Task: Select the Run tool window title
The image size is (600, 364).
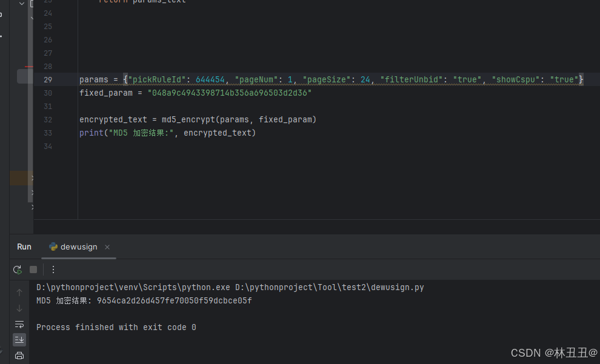Action: 24,247
